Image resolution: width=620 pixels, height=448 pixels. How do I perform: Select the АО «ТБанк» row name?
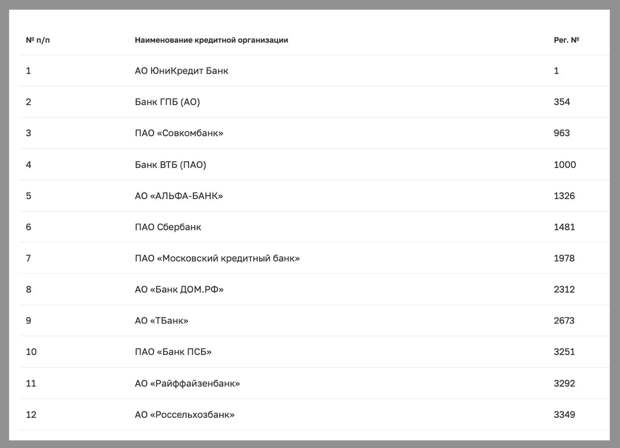[162, 320]
